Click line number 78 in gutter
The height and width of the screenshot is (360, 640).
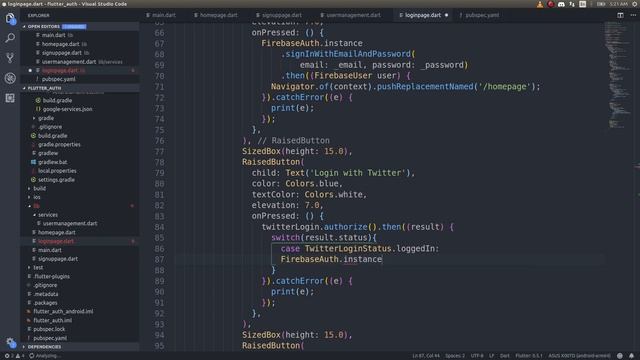(159, 162)
